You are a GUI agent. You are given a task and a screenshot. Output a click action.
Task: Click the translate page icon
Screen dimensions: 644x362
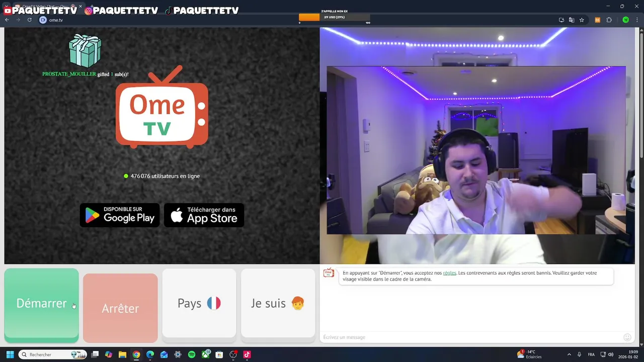point(572,20)
